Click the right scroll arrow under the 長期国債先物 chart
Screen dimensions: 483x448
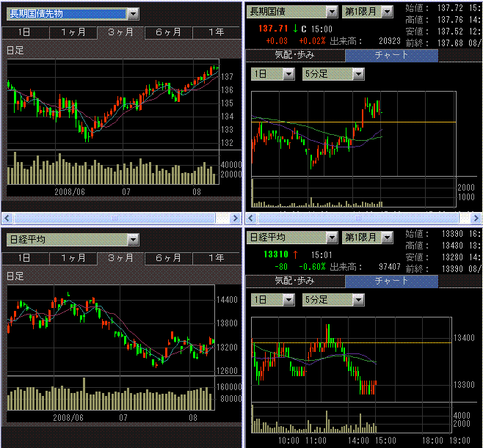coord(235,219)
